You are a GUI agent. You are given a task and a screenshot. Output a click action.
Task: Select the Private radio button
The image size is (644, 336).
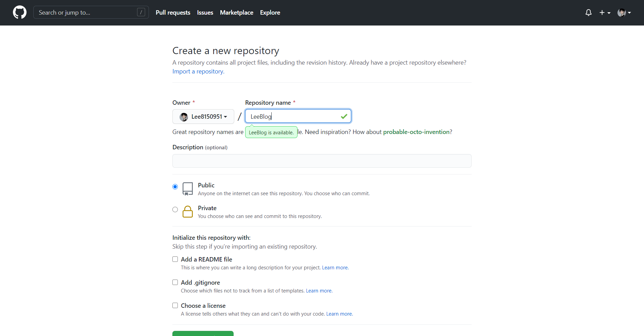tap(175, 209)
